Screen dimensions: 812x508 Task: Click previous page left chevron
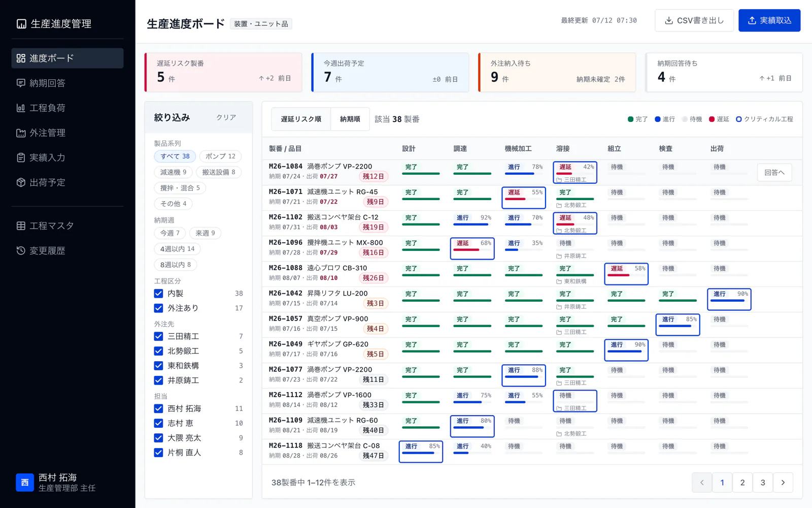point(702,483)
